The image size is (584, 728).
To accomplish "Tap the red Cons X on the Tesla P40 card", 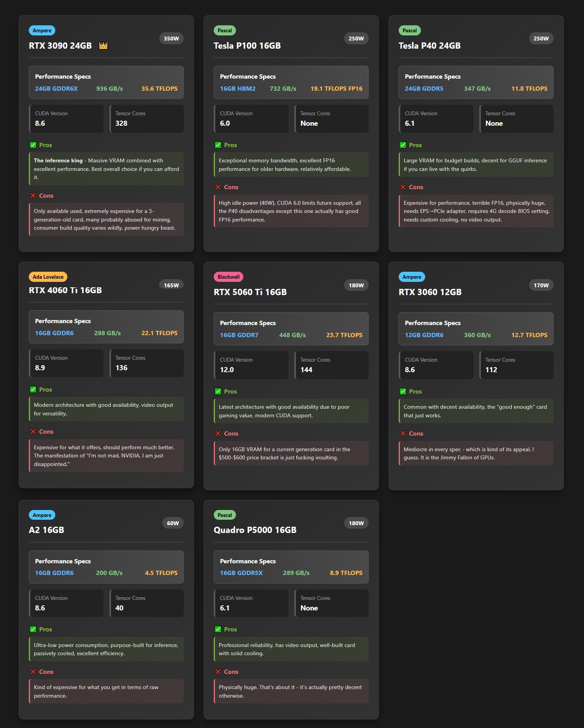I will [x=403, y=187].
